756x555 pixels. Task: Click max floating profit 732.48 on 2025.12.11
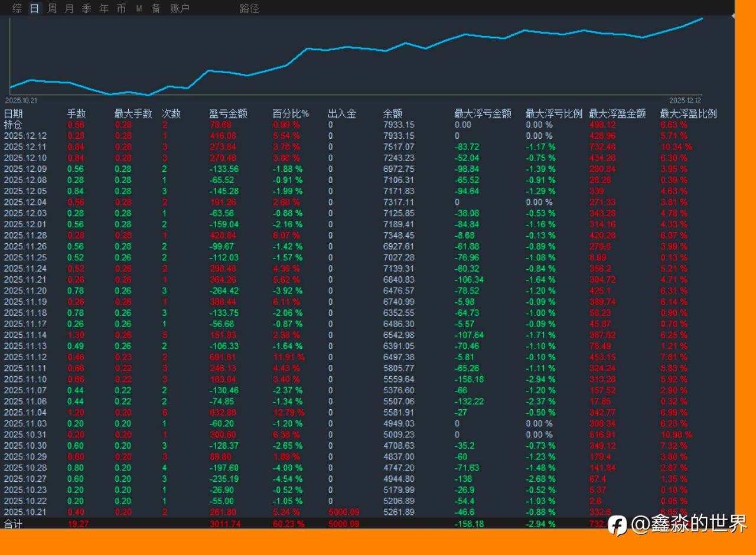pos(602,147)
